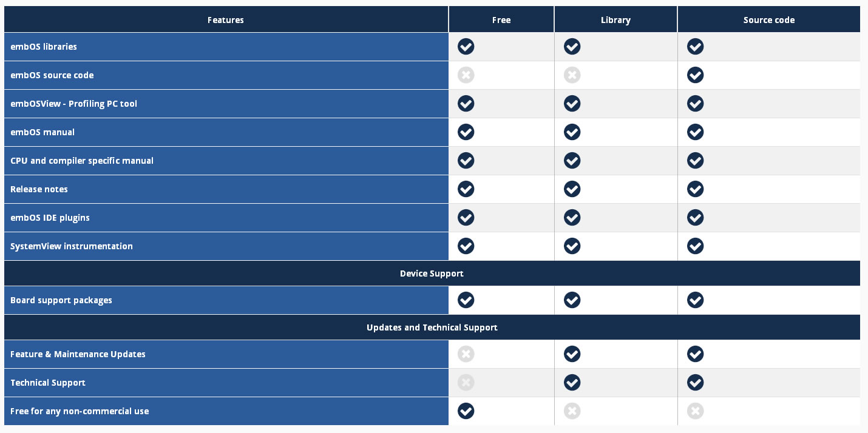Select the Updates and Technical Support header
This screenshot has width=868, height=433.
tap(432, 327)
